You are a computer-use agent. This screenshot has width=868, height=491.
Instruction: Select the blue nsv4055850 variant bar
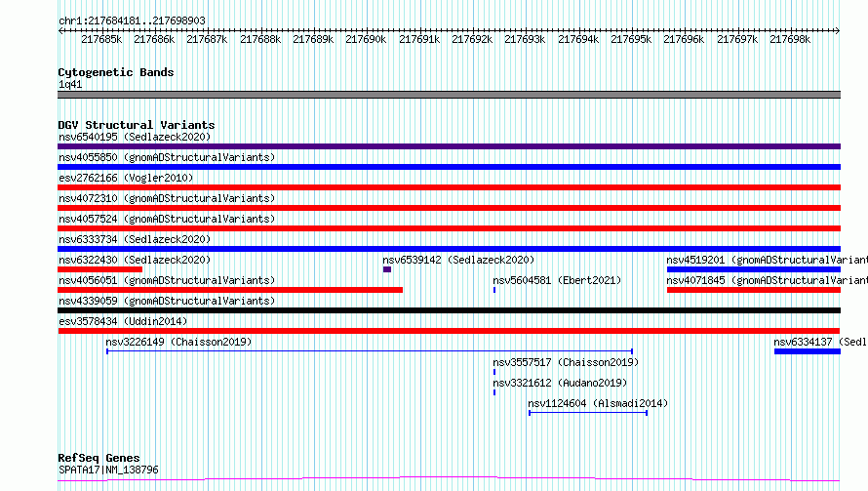pyautogui.click(x=449, y=167)
